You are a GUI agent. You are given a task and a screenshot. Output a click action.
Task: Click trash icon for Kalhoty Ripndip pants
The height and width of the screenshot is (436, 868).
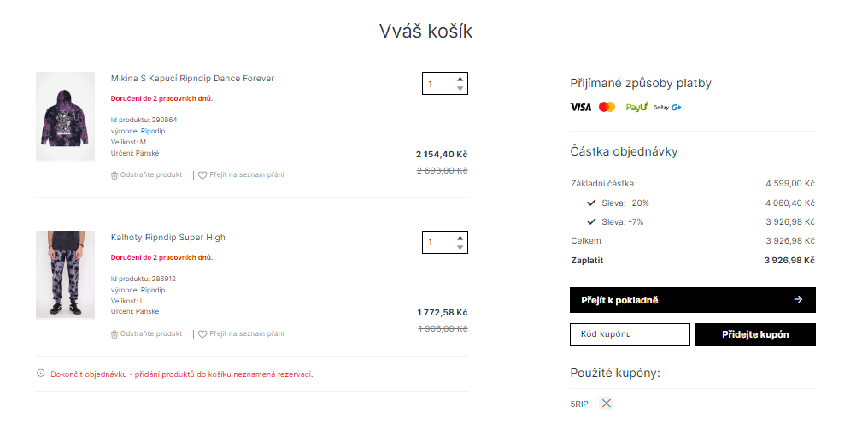click(114, 334)
